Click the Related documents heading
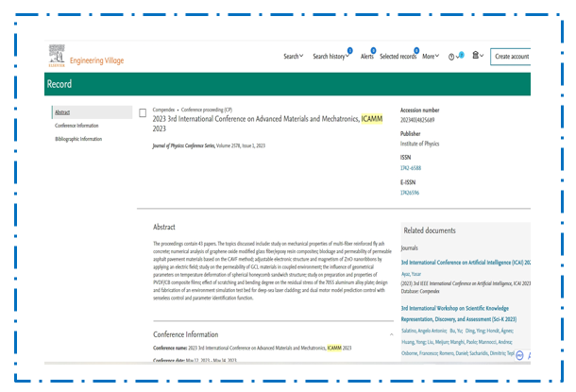The width and height of the screenshot is (576, 392). click(x=430, y=230)
